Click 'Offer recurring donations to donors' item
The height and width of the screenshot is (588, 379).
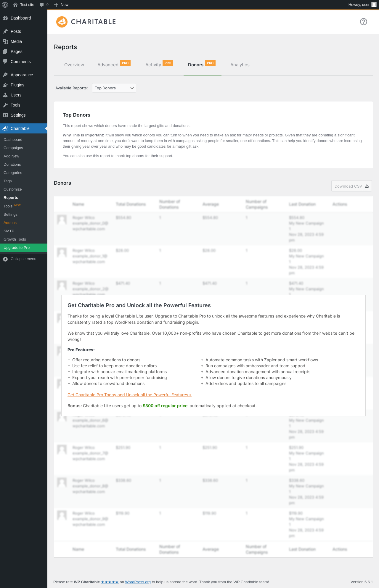106,360
